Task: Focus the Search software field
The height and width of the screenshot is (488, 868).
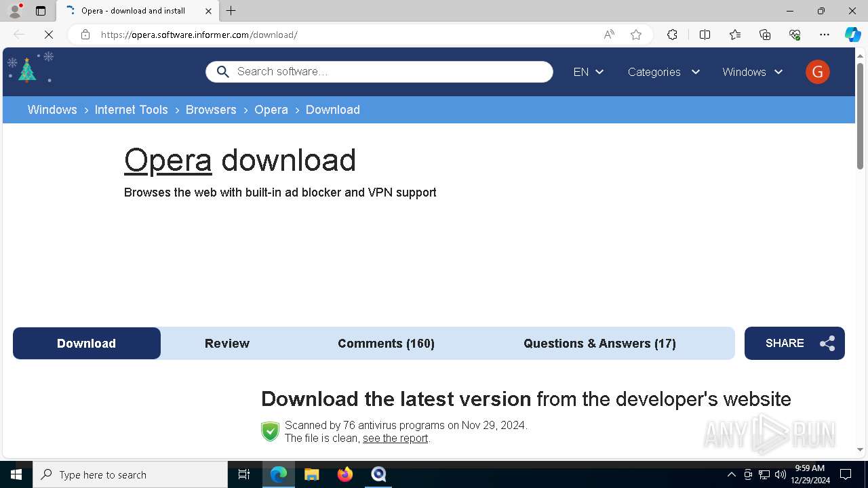Action: (379, 72)
